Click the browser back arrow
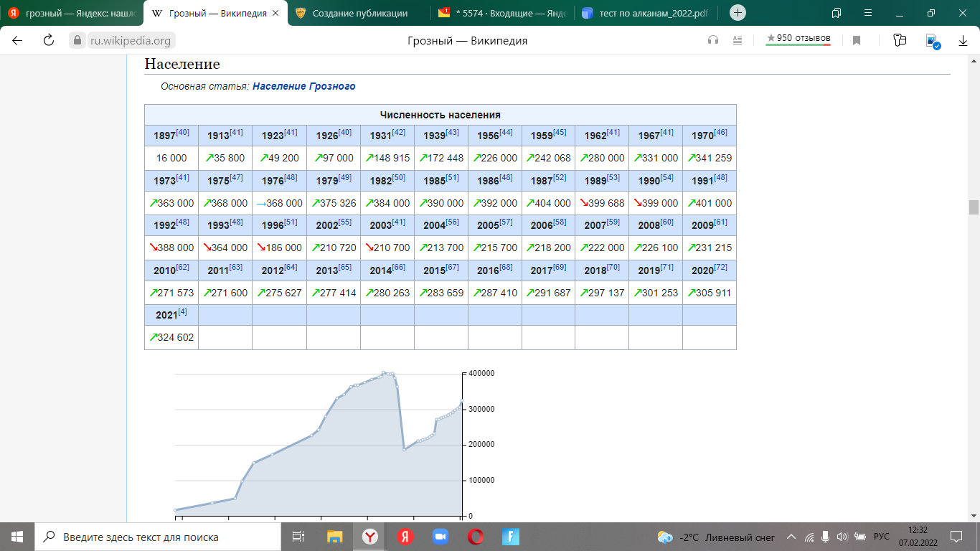 coord(17,40)
